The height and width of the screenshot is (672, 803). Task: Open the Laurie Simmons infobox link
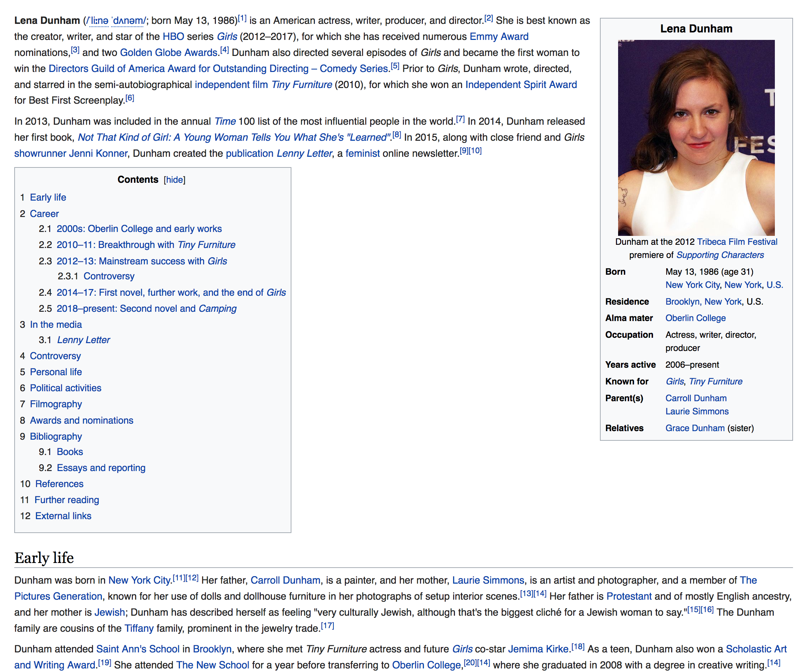[697, 412]
